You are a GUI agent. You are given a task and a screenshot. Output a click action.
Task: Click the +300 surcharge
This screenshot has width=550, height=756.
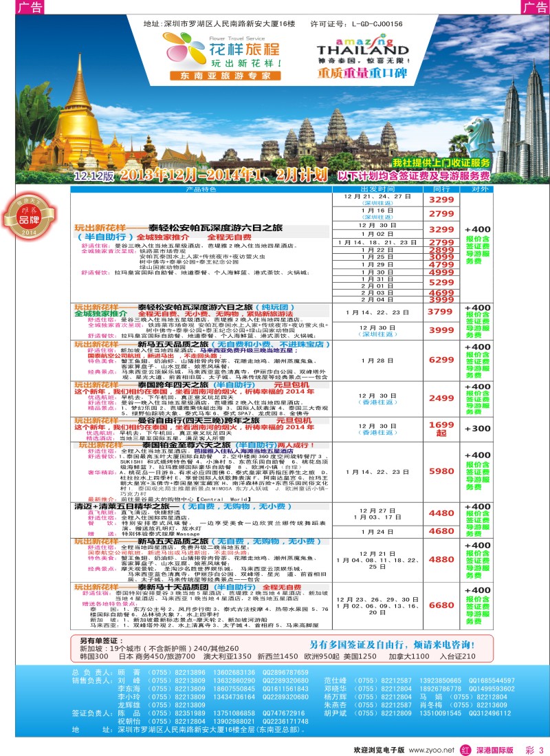click(x=478, y=429)
